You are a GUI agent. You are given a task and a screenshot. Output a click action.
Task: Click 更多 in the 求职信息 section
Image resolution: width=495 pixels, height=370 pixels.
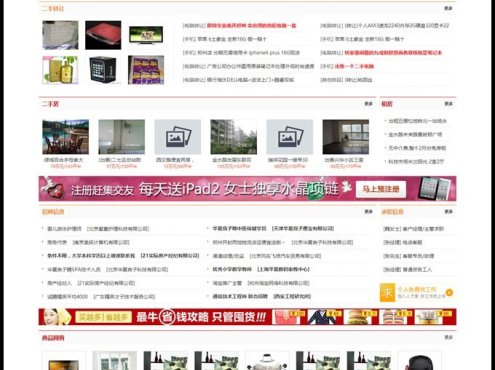coord(448,212)
